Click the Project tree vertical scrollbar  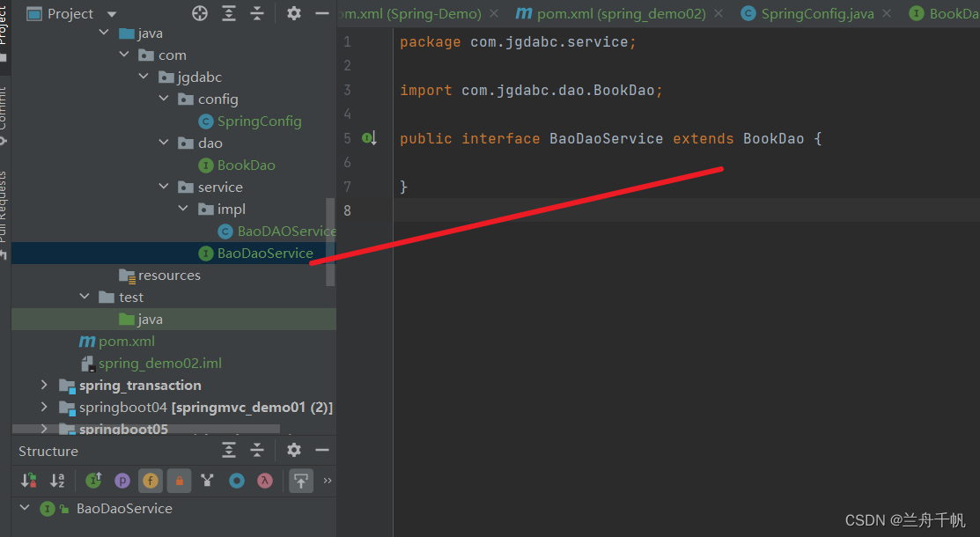pos(330,242)
